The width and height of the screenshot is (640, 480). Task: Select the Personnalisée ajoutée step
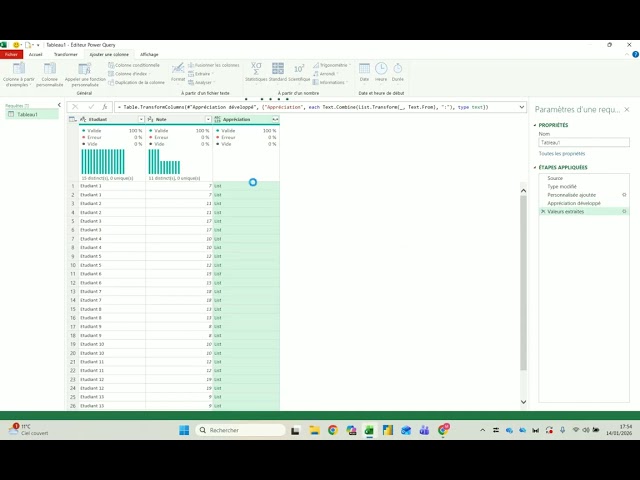click(x=571, y=195)
